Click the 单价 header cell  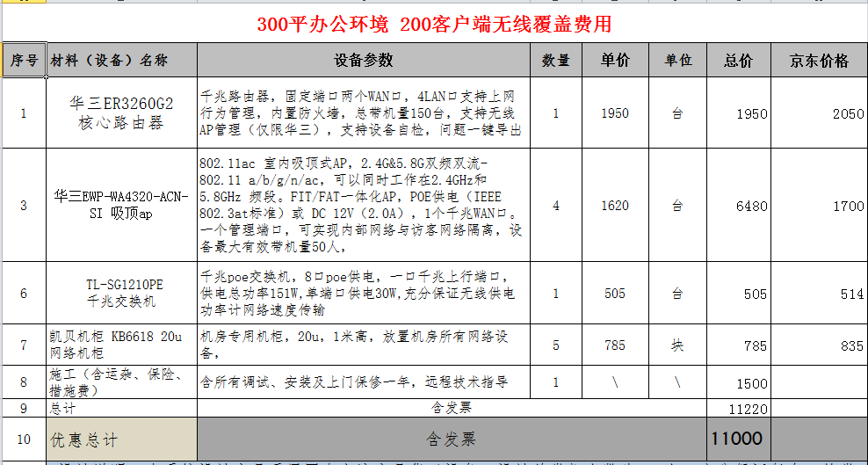click(615, 60)
